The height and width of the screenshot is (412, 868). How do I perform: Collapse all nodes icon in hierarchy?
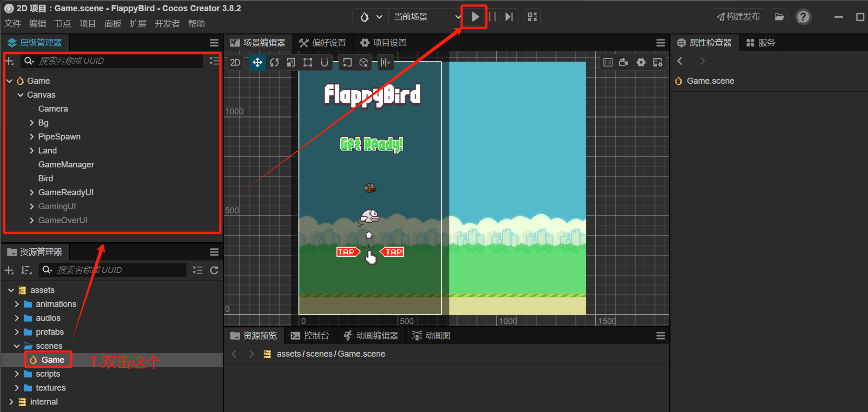(214, 61)
